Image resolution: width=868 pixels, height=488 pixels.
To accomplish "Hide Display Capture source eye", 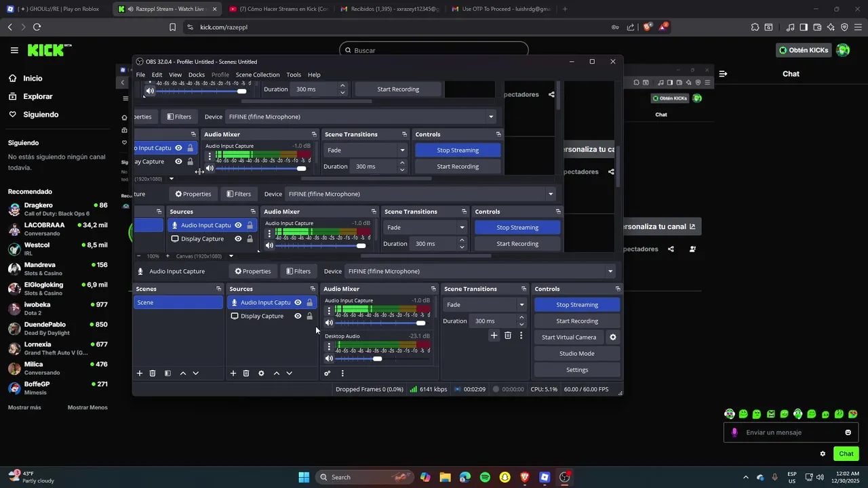I will 298,316.
